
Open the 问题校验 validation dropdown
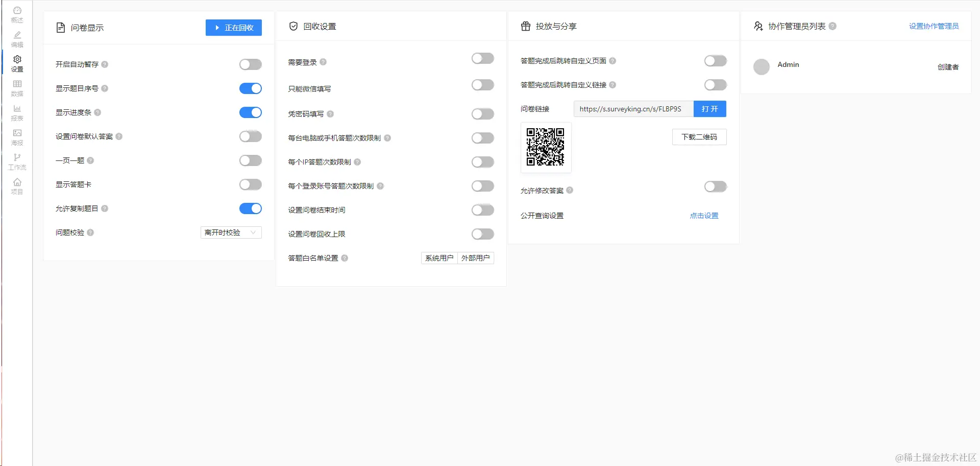[x=231, y=232]
